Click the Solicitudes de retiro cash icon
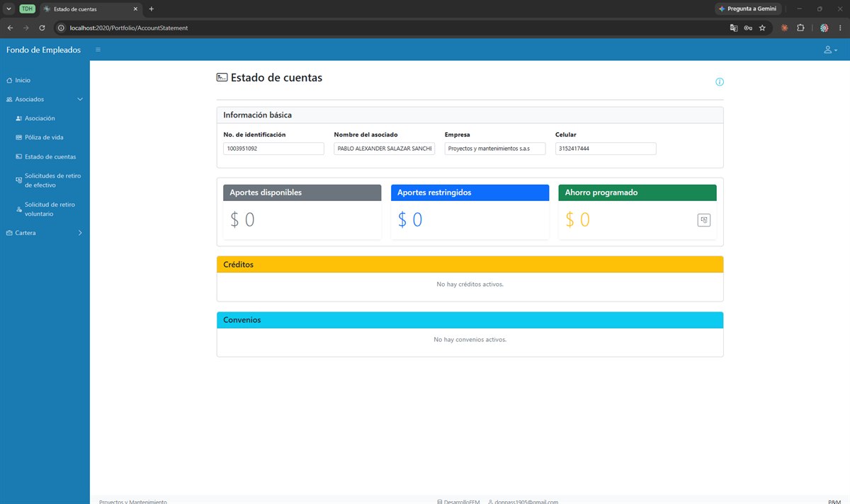The image size is (850, 504). [x=18, y=181]
